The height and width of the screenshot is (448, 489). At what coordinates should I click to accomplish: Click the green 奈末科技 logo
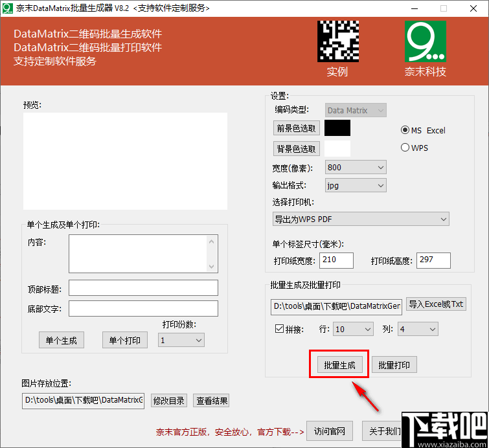[426, 41]
